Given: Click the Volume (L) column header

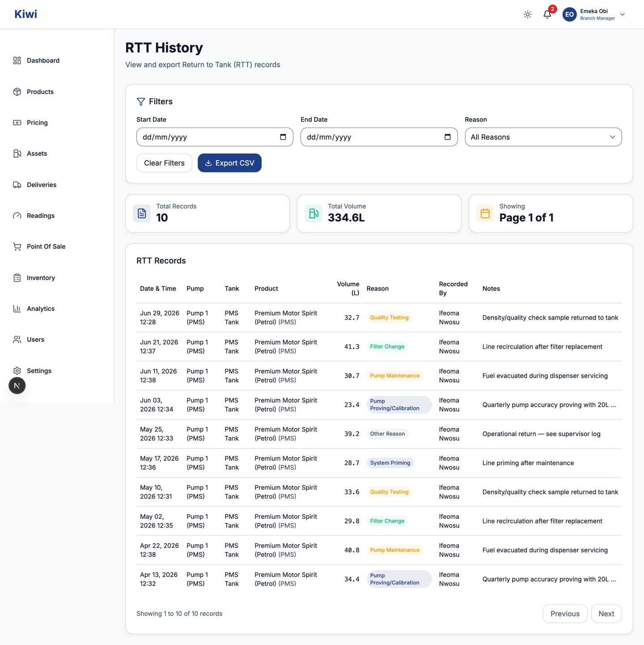Looking at the screenshot, I should [x=348, y=289].
